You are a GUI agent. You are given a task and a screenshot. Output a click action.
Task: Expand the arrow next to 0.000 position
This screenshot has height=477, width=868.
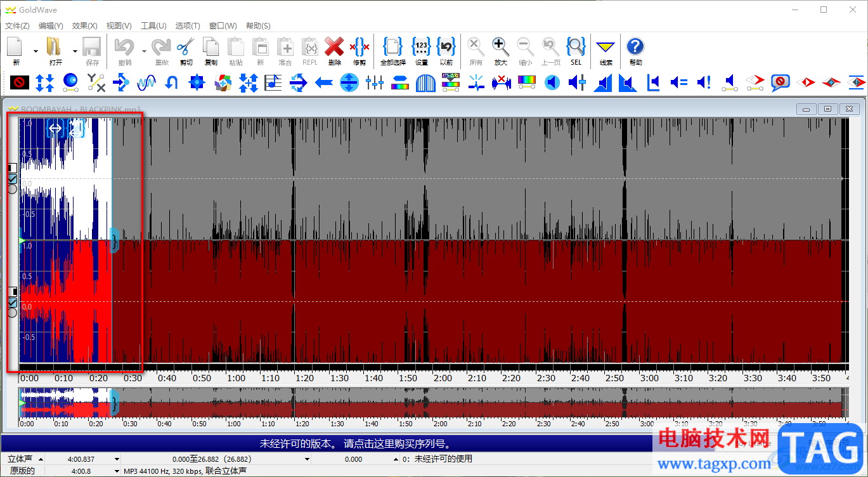click(396, 459)
